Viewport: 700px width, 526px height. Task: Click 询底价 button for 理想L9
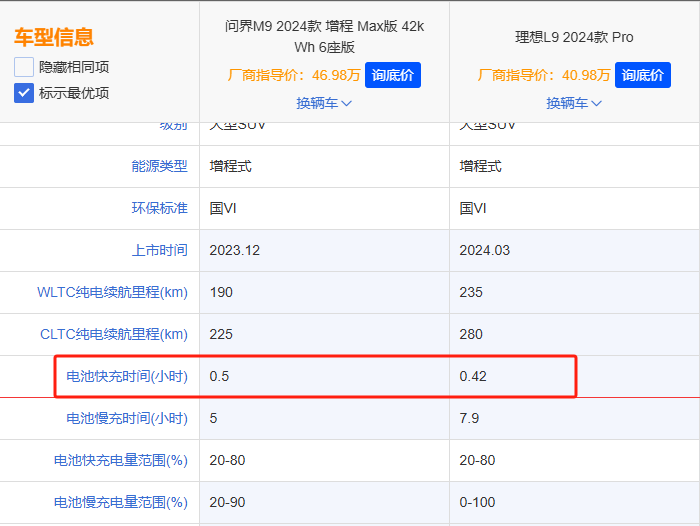pos(643,75)
